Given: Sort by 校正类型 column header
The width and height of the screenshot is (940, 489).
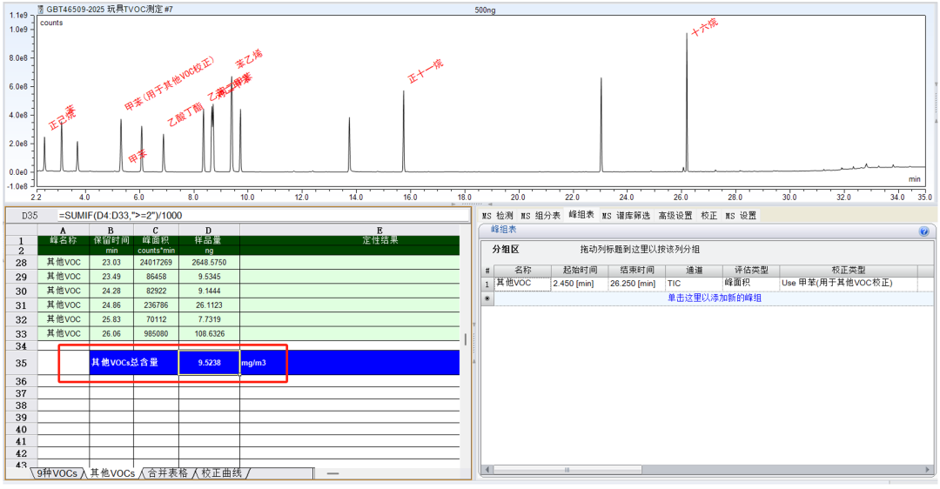Looking at the screenshot, I should tap(848, 270).
